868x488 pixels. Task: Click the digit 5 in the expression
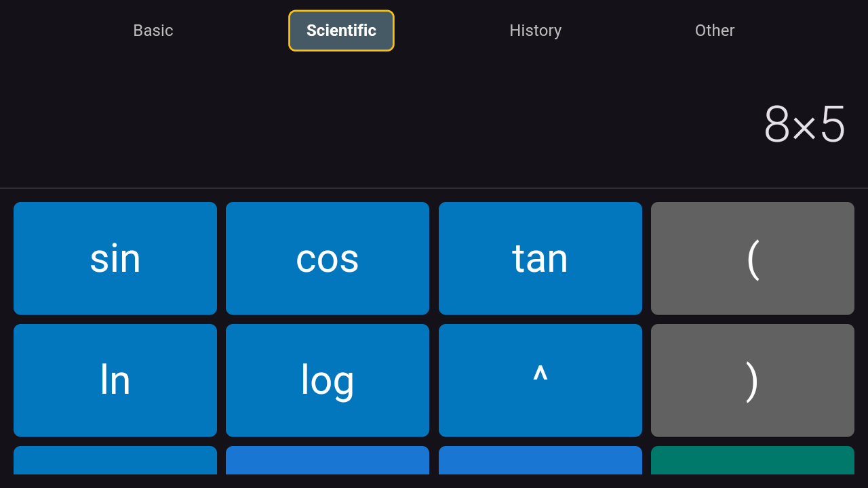[x=833, y=124]
